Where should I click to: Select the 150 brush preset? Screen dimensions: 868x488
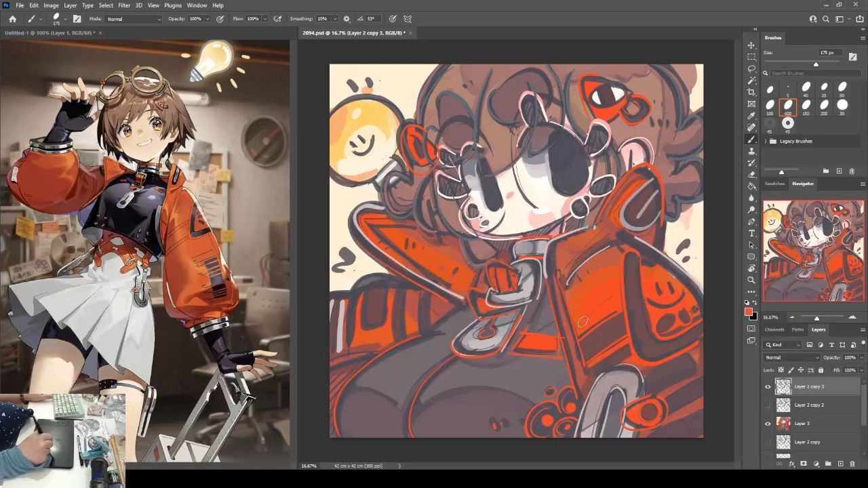pyautogui.click(x=806, y=106)
